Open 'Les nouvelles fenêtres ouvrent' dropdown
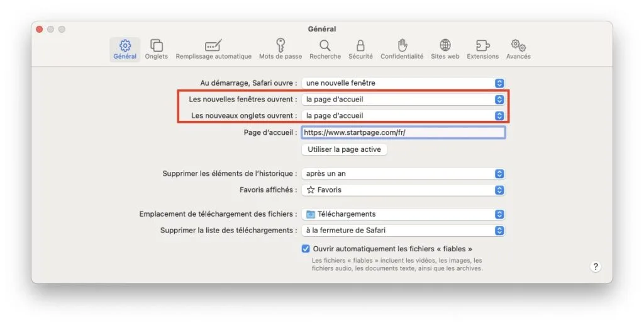Viewport: 644px width, 325px height. (x=403, y=100)
